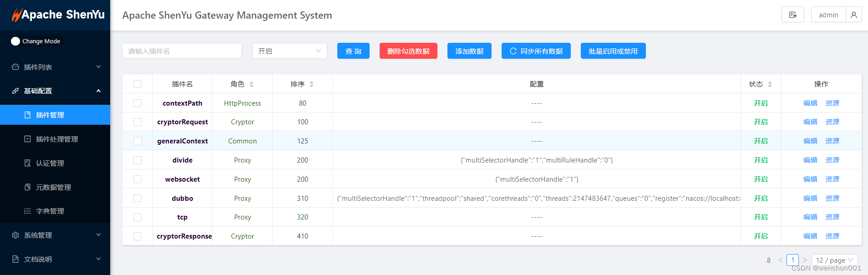
Task: Click the 系统管理 gear icon
Action: (x=15, y=235)
